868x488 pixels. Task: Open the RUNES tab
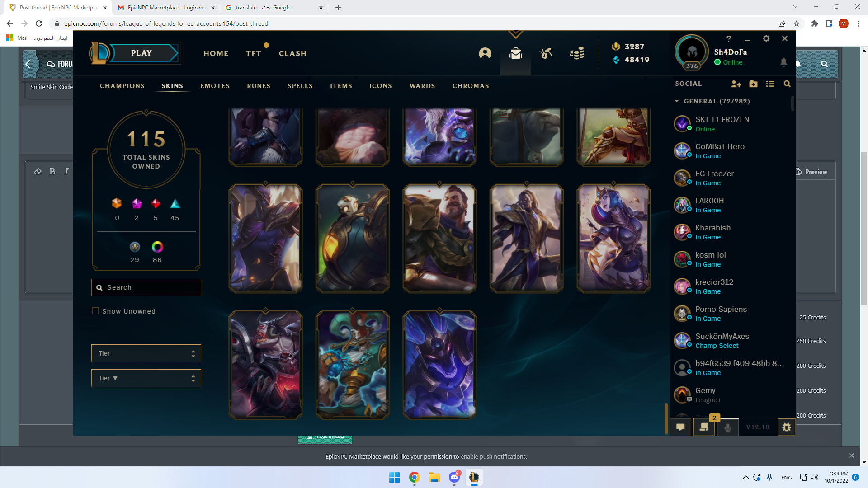pos(259,86)
